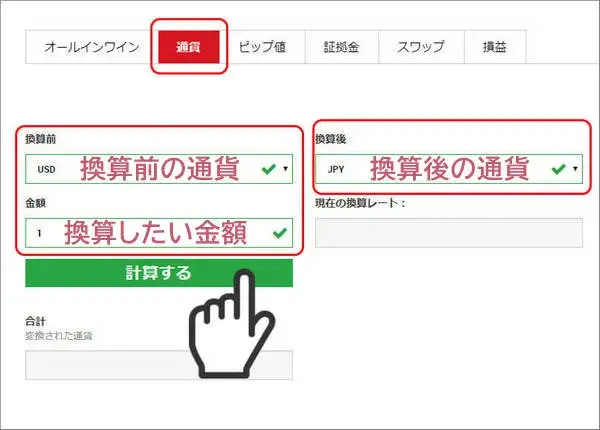Switch to the ピップ値 tab

pos(262,47)
